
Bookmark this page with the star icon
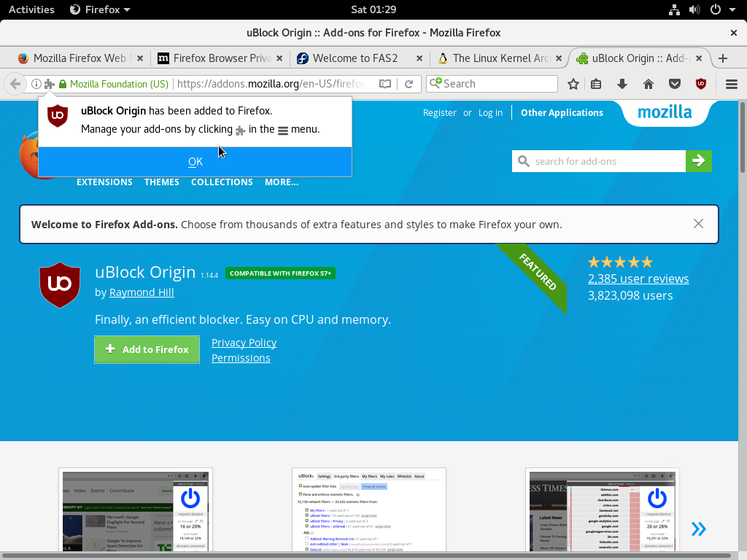point(573,85)
